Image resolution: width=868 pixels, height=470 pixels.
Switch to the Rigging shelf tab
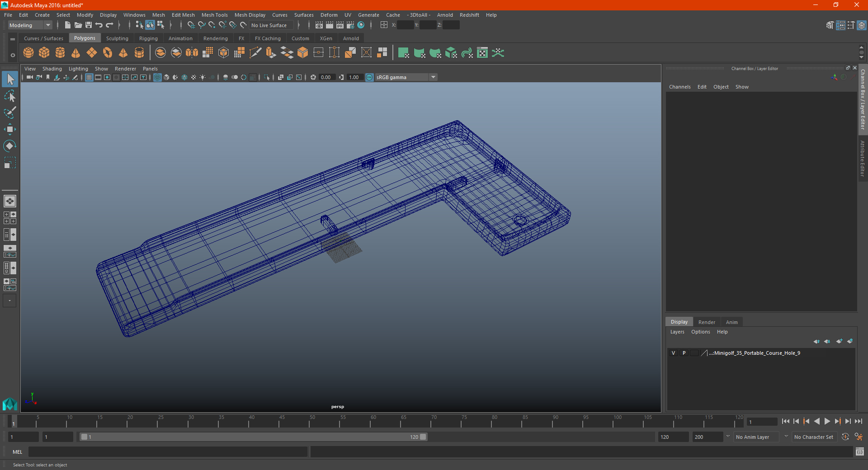pyautogui.click(x=148, y=38)
